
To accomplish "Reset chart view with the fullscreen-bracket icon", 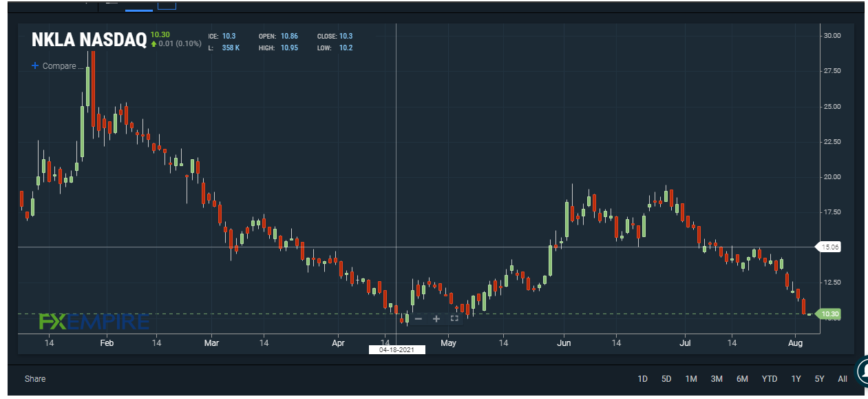I will [454, 318].
